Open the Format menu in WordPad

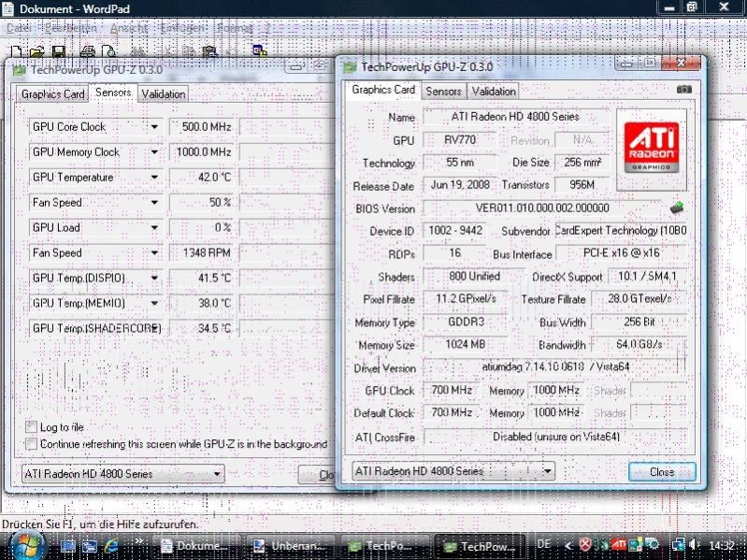coord(235,29)
